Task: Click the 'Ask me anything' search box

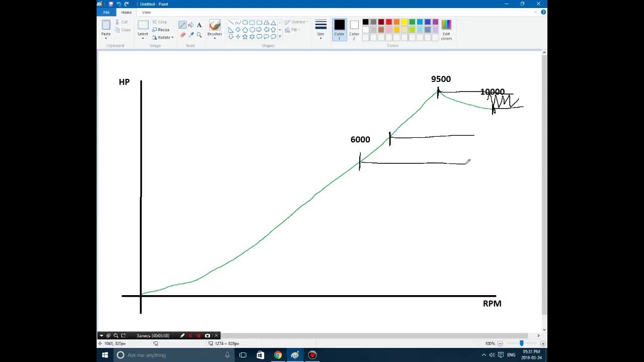Action: point(174,355)
